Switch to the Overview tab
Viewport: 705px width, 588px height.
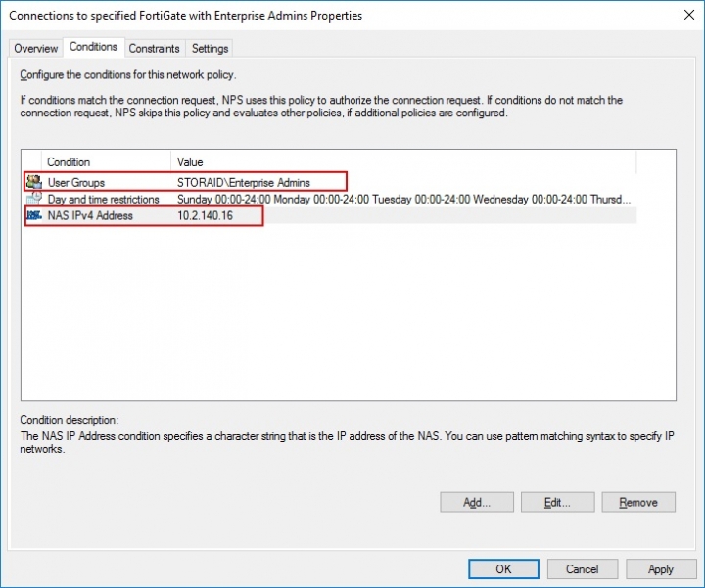pos(36,48)
